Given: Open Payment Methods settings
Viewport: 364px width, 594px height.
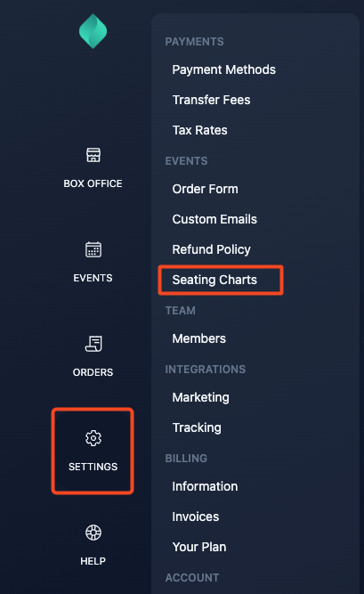Looking at the screenshot, I should 224,69.
